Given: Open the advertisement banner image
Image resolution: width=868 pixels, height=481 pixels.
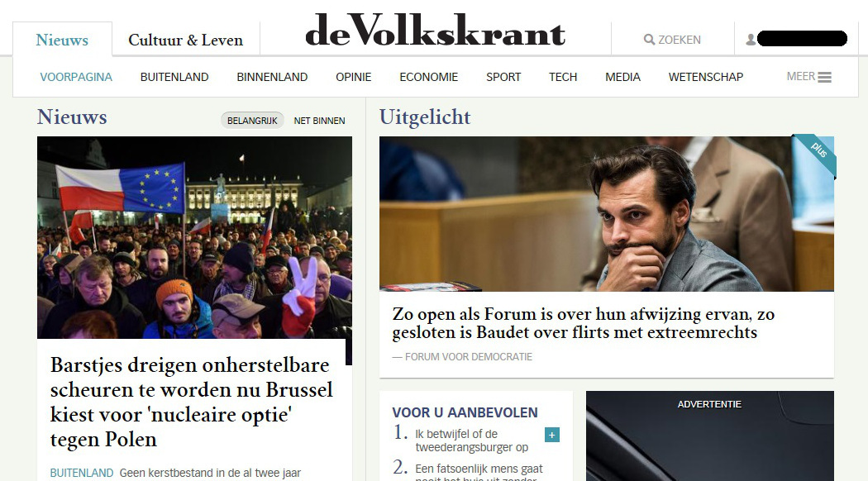Looking at the screenshot, I should point(709,436).
